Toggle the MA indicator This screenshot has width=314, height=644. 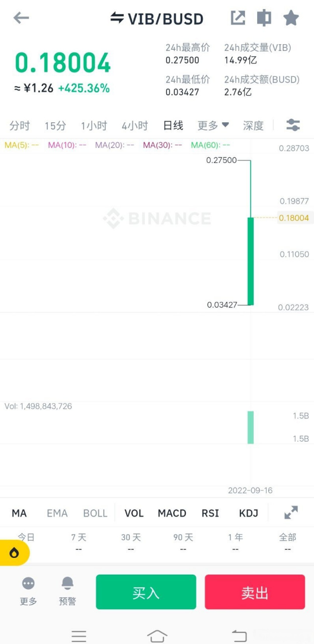19,513
